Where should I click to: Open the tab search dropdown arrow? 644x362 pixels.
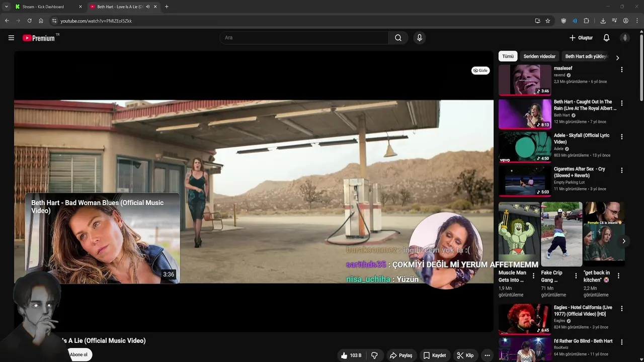point(6,7)
